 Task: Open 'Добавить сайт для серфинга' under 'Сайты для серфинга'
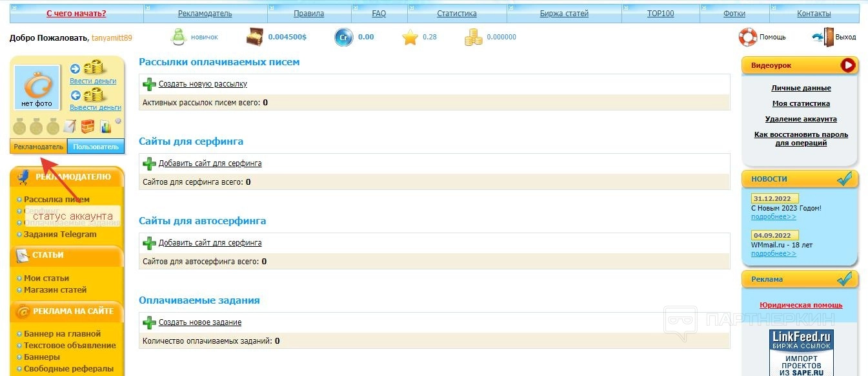(x=210, y=163)
